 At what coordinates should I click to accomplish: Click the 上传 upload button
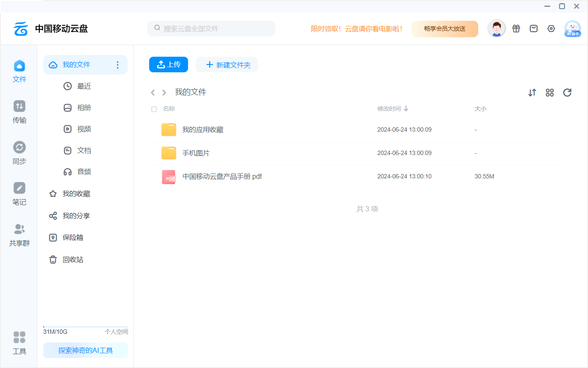pos(169,65)
